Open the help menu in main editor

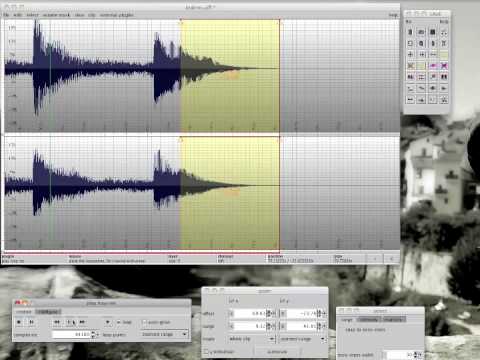(393, 15)
